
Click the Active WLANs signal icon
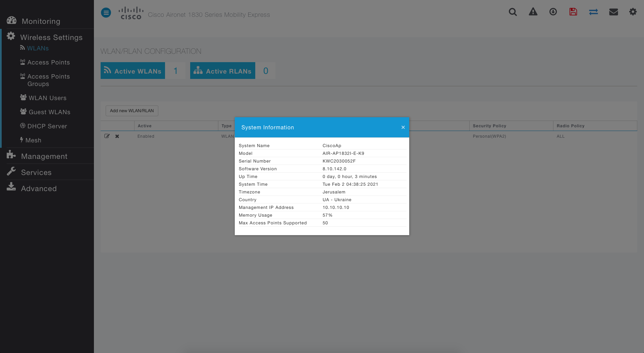107,70
